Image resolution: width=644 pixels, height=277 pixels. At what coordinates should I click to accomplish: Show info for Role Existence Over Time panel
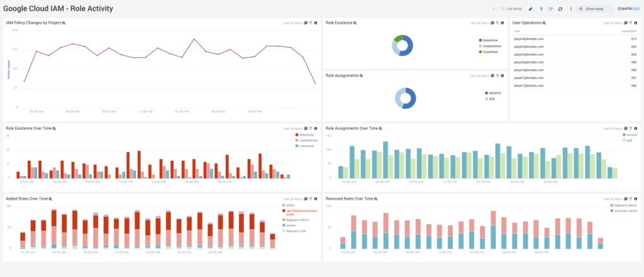point(316,128)
